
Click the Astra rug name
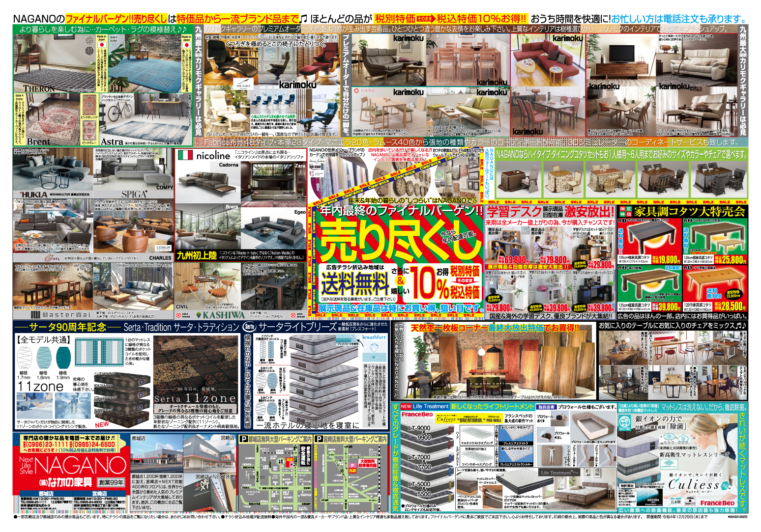pos(112,141)
